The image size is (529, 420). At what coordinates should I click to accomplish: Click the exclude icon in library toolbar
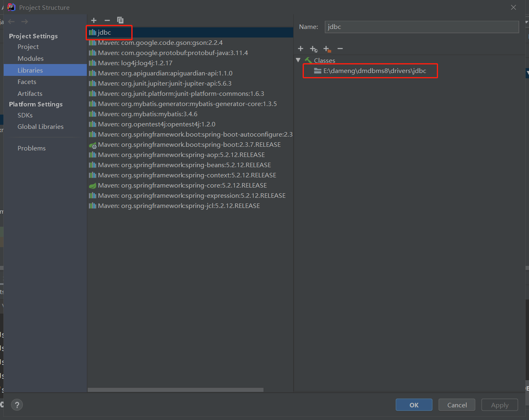pos(327,49)
